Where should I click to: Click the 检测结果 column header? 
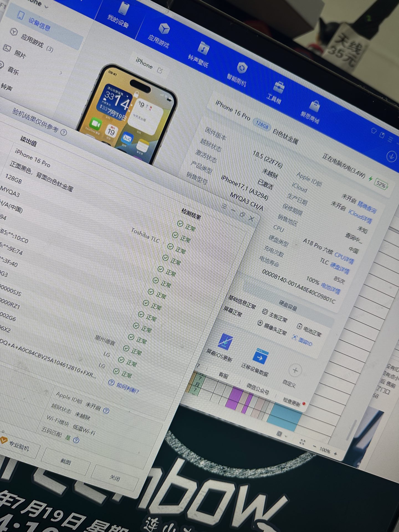click(191, 214)
